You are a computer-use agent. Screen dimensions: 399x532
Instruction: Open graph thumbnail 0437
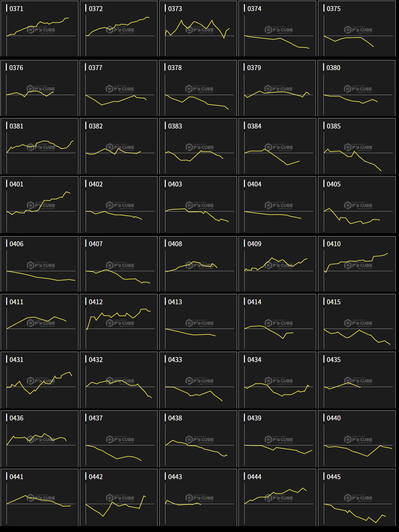coord(119,439)
